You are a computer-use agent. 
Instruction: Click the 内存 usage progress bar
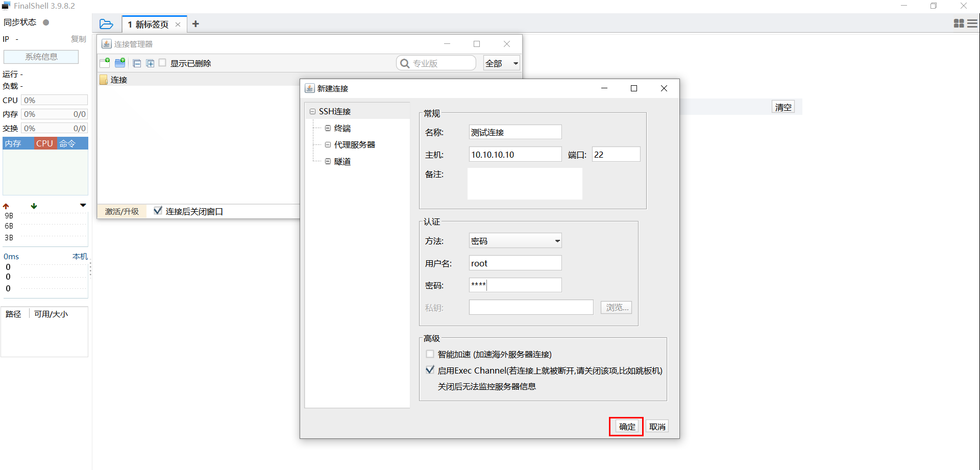coord(55,114)
